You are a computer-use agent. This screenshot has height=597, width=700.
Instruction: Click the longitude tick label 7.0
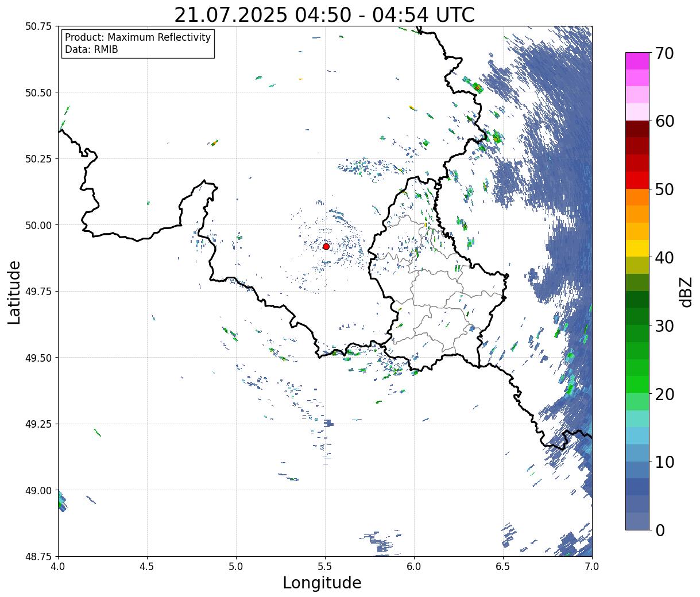(x=592, y=566)
